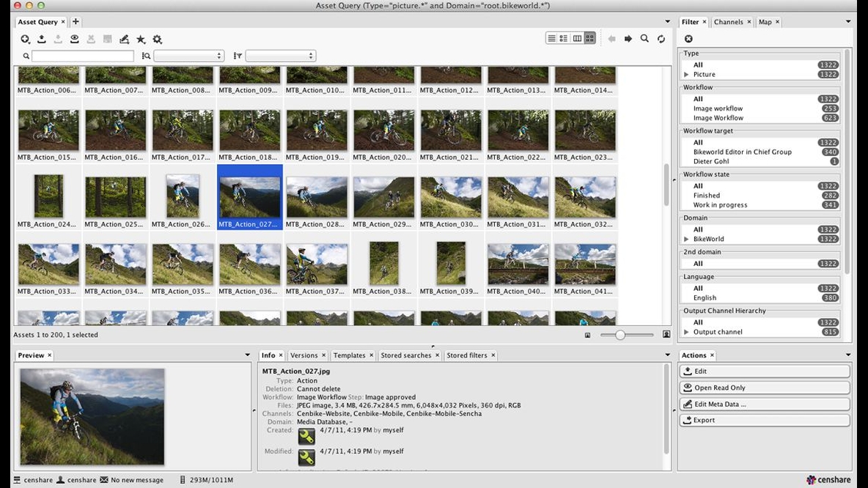
Task: Open the sort order dropdown
Action: tap(280, 56)
